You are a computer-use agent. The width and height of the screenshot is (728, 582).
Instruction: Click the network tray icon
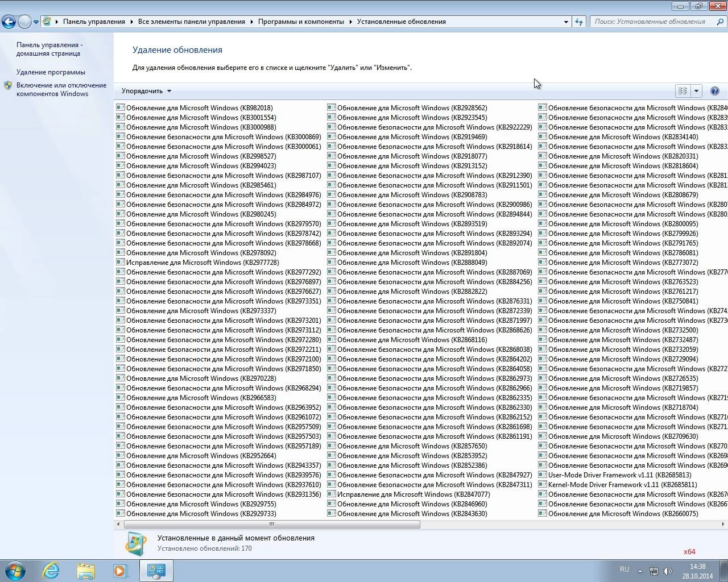tap(654, 571)
